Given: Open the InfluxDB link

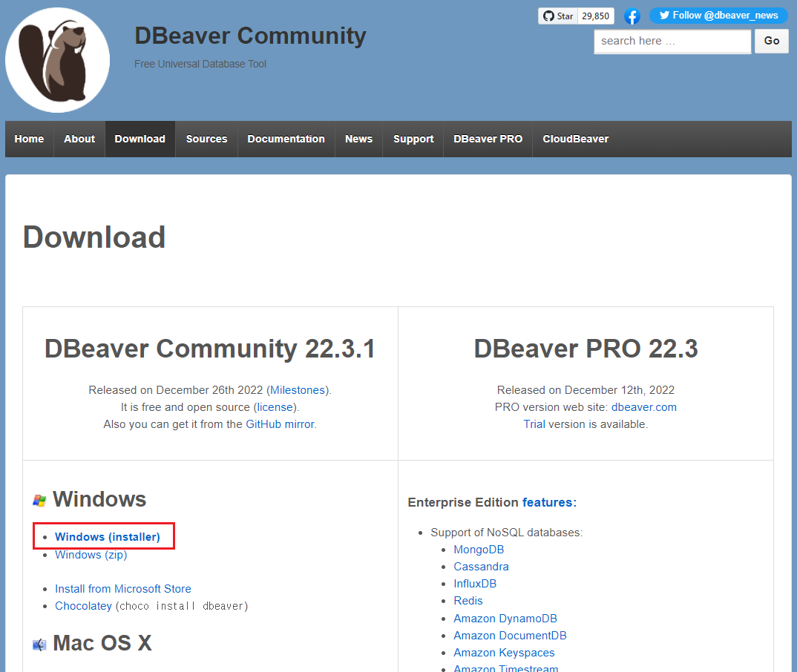Looking at the screenshot, I should pos(475,584).
